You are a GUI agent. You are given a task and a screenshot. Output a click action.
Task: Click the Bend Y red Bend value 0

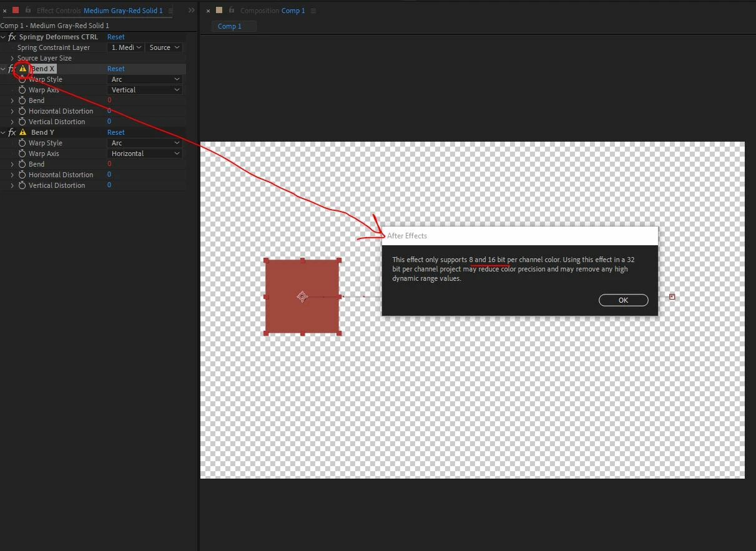click(x=109, y=164)
